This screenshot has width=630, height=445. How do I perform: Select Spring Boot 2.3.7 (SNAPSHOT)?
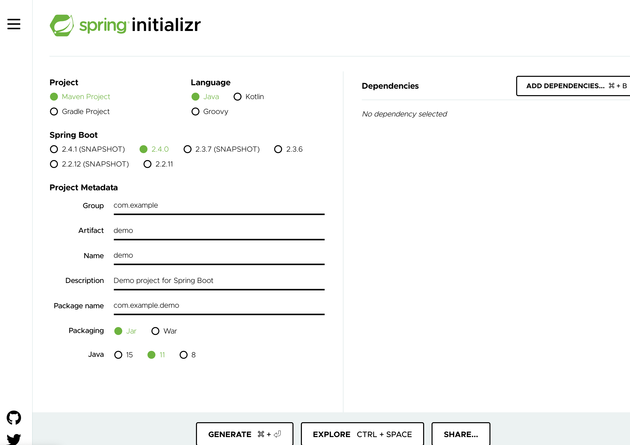point(221,149)
